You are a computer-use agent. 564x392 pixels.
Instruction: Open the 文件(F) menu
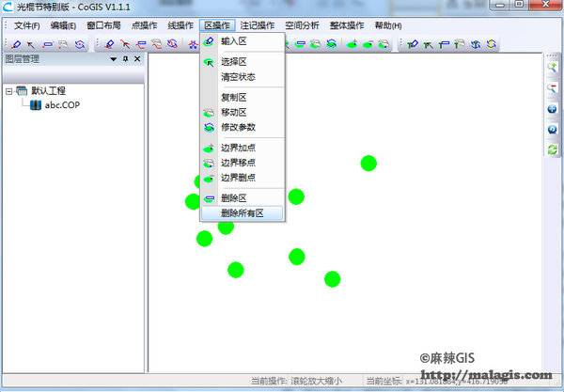click(x=27, y=25)
